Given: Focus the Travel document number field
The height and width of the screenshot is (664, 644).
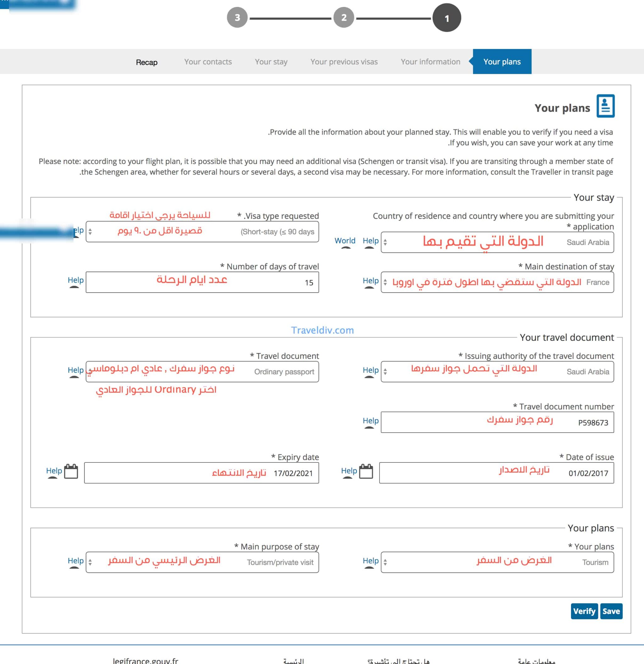Looking at the screenshot, I should [x=497, y=422].
